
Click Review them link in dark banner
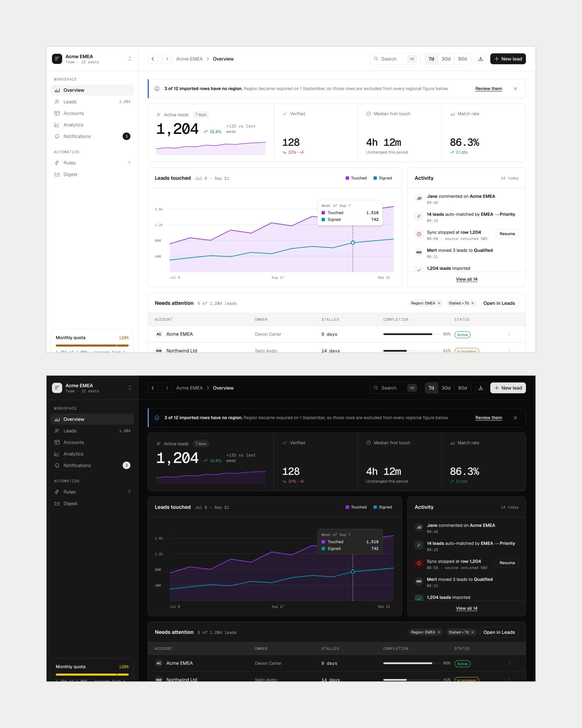(489, 418)
